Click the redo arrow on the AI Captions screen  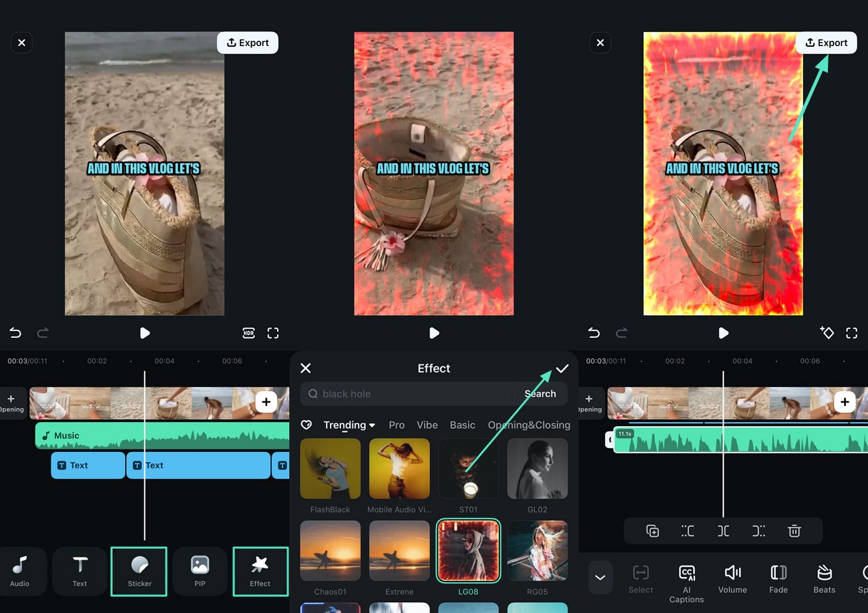(x=622, y=333)
